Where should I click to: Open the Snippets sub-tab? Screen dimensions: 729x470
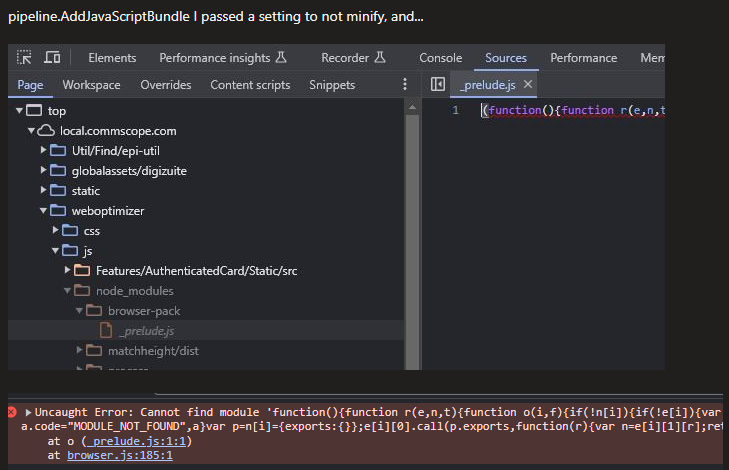[x=332, y=85]
